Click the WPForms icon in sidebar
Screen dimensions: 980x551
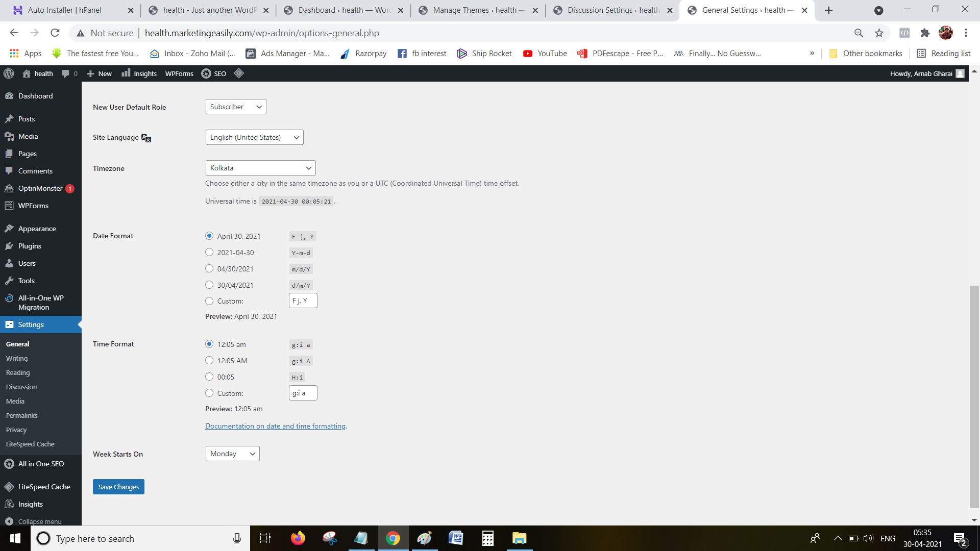9,205
